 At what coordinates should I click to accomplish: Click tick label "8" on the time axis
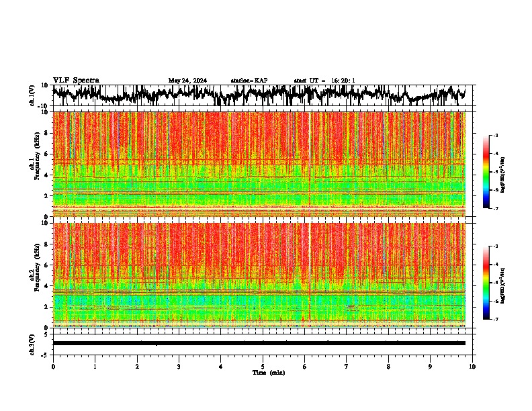[388, 367]
